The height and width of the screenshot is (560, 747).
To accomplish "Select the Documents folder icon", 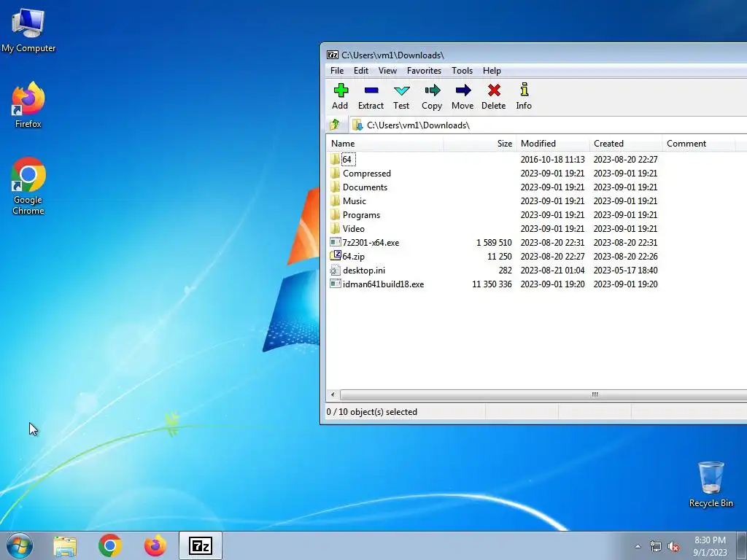I will 336,187.
